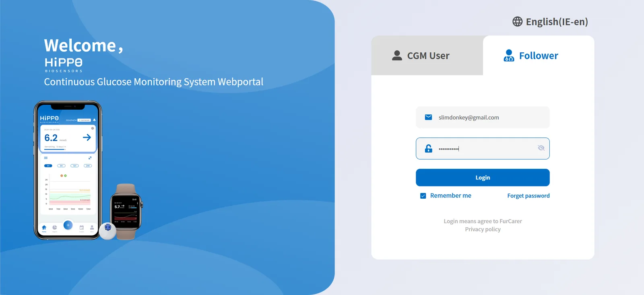The width and height of the screenshot is (644, 295).
Task: Click 'Login means agree to FurCarer' text
Action: pyautogui.click(x=483, y=221)
